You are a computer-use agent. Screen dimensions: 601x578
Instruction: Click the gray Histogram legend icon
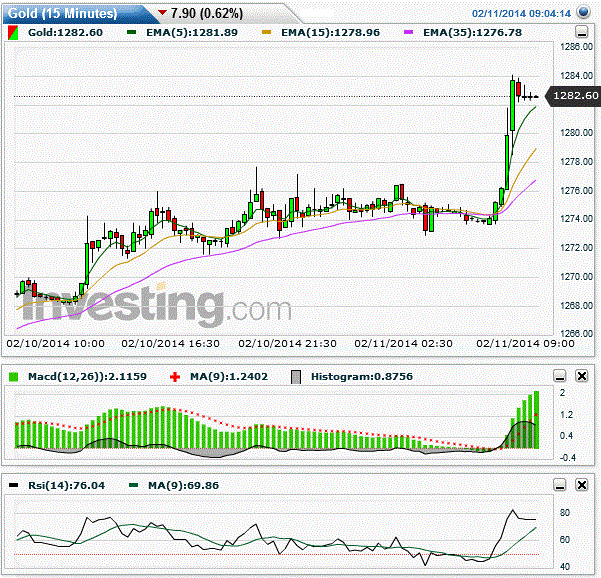coord(296,377)
